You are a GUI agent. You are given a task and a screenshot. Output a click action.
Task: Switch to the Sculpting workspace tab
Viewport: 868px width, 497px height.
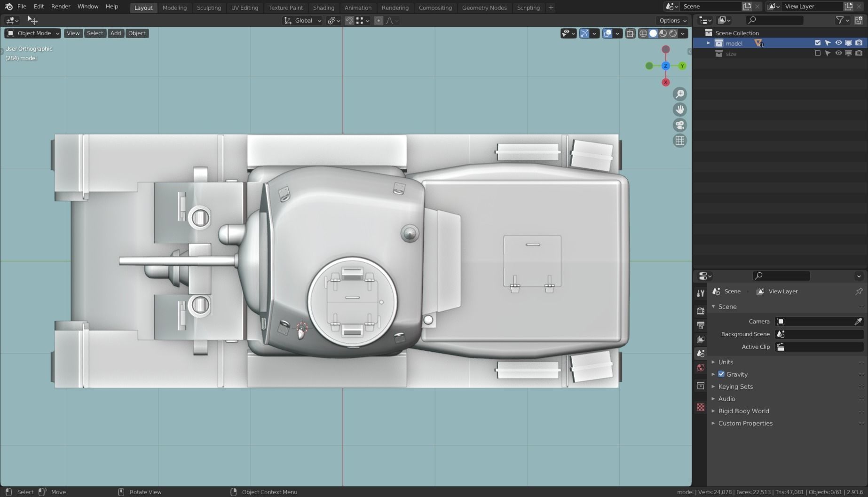[209, 8]
